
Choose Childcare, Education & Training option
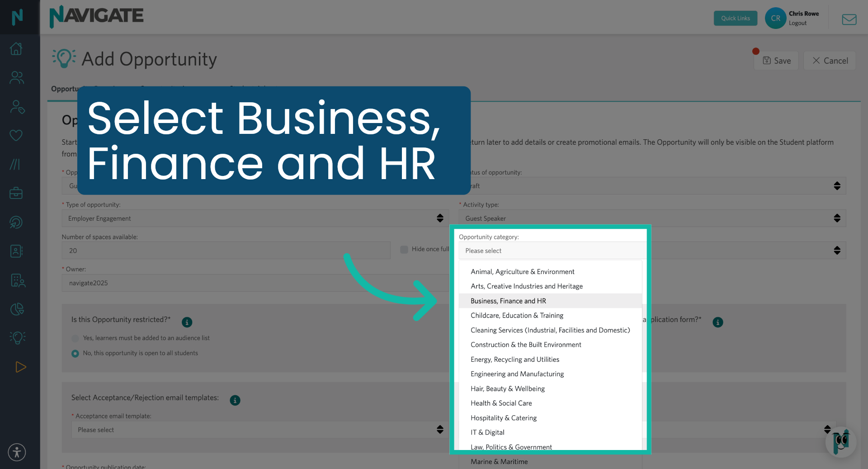pos(550,315)
